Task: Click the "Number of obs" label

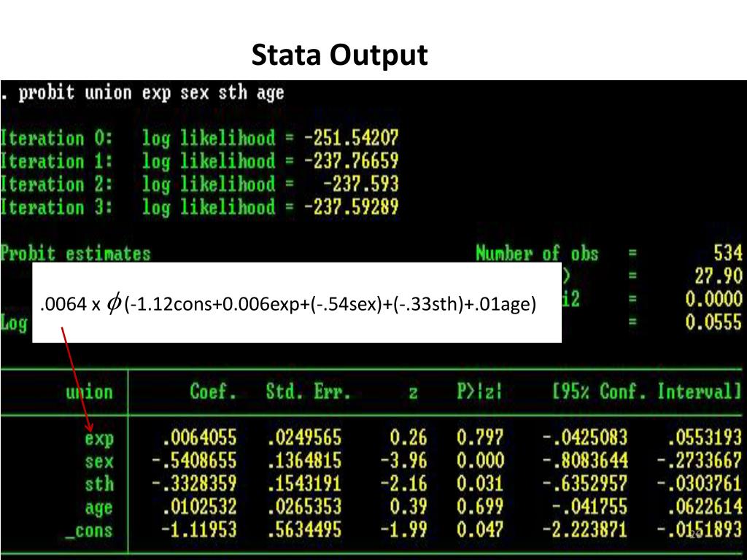Action: (537, 253)
